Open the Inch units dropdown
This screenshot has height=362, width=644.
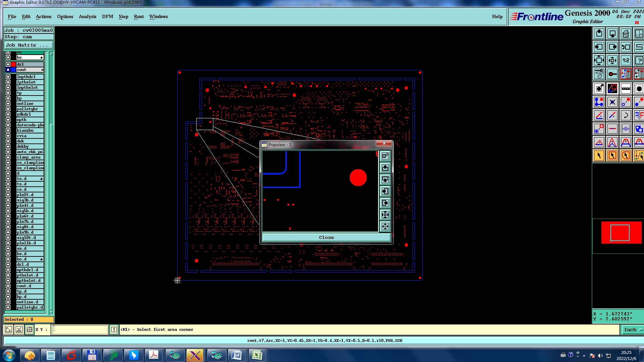(633, 330)
